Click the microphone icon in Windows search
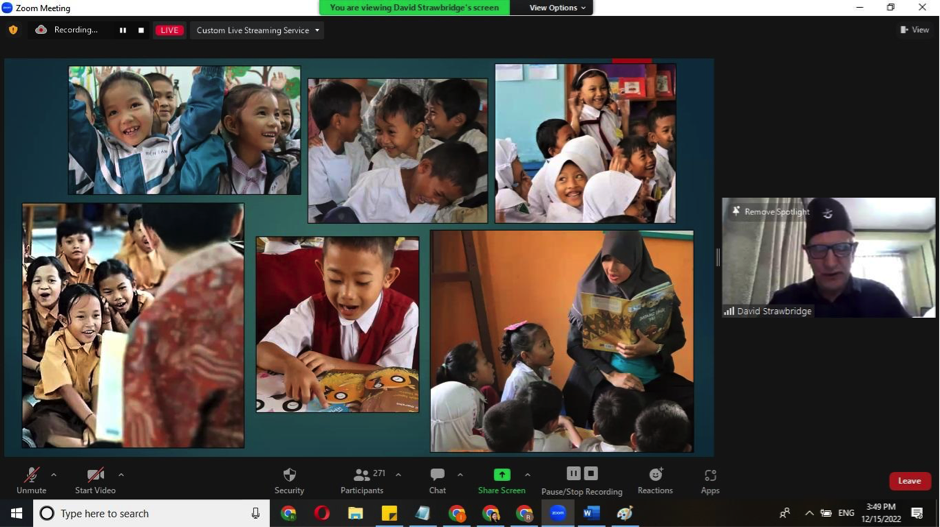The image size is (940, 527). pyautogui.click(x=255, y=513)
